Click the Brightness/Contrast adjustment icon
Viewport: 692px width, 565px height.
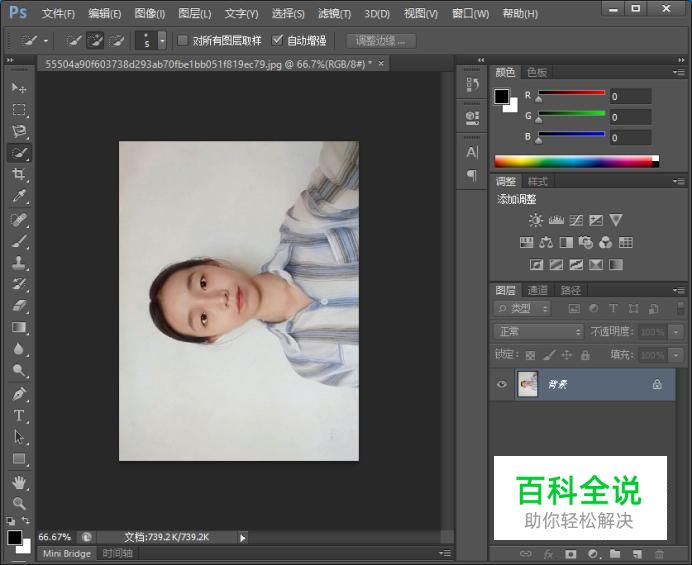535,220
